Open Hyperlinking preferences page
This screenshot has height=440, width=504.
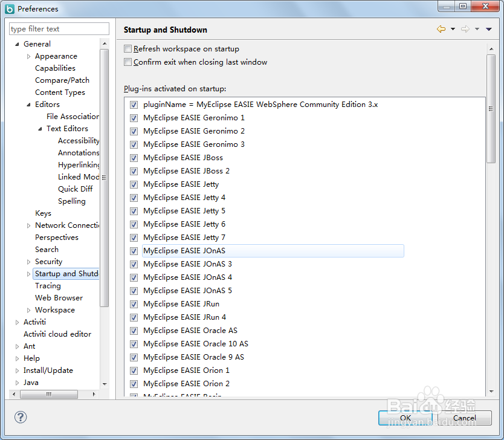tap(79, 165)
